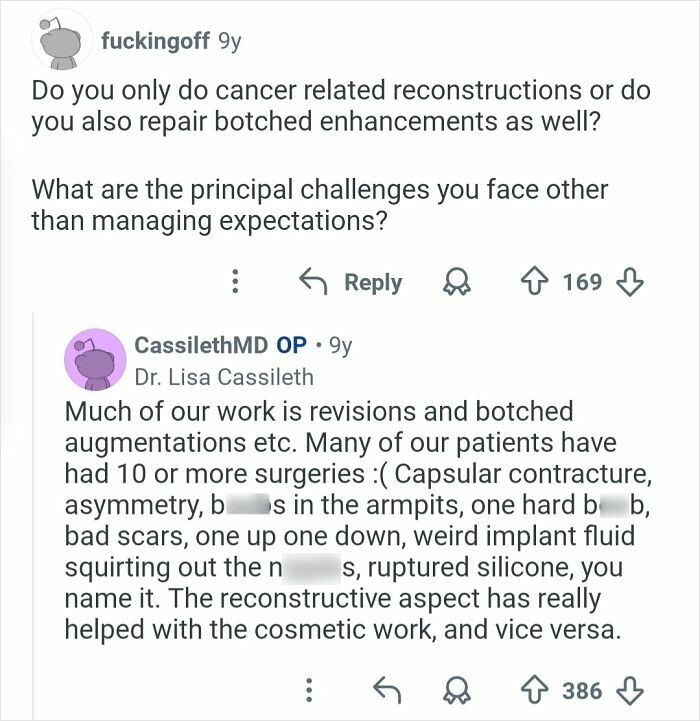Click the 9y timestamp on the top comment
Screen dimensions: 700x721
click(229, 41)
